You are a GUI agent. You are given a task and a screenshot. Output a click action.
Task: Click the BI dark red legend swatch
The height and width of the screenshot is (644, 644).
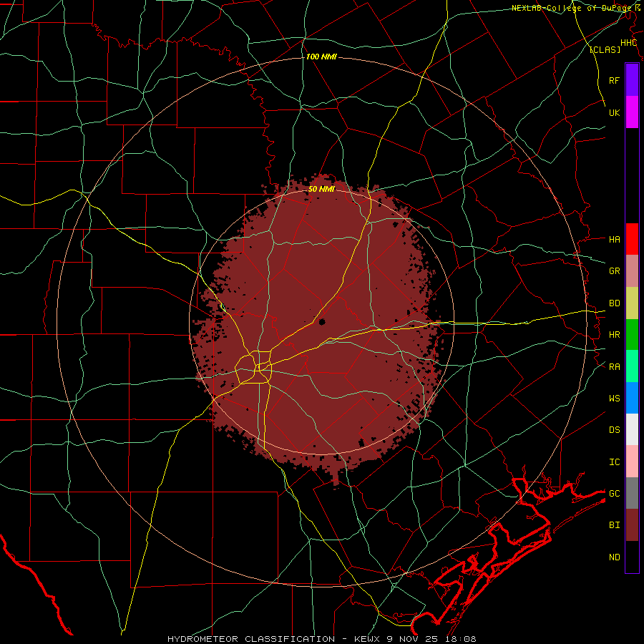click(x=632, y=525)
